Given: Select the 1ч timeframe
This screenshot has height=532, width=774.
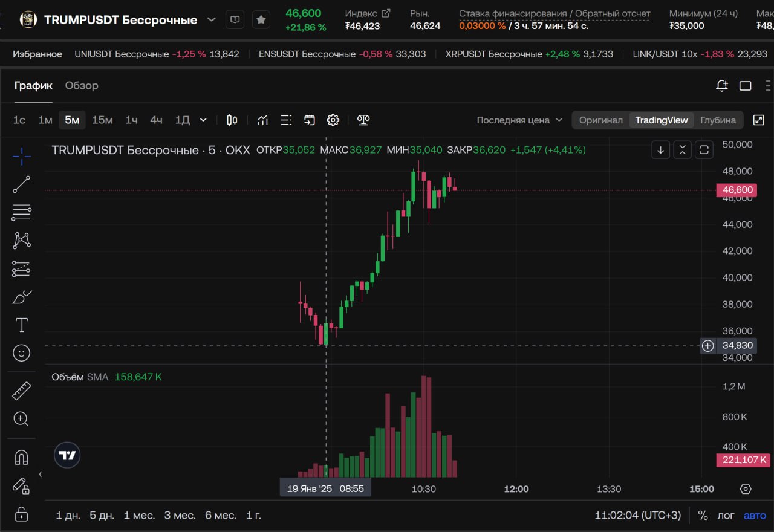Looking at the screenshot, I should 131,120.
